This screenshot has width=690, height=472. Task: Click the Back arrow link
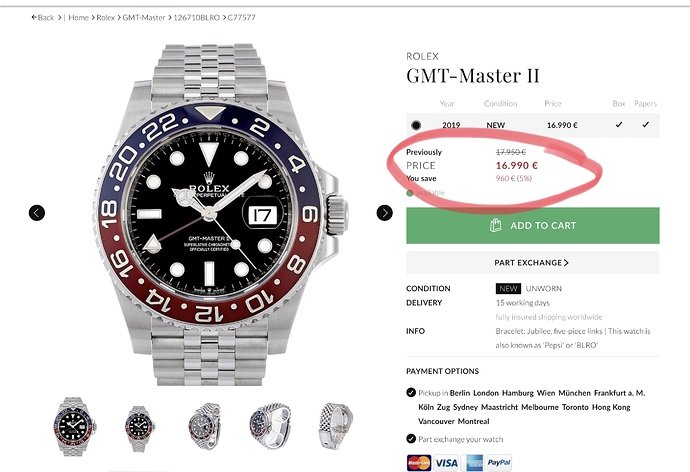pos(44,17)
